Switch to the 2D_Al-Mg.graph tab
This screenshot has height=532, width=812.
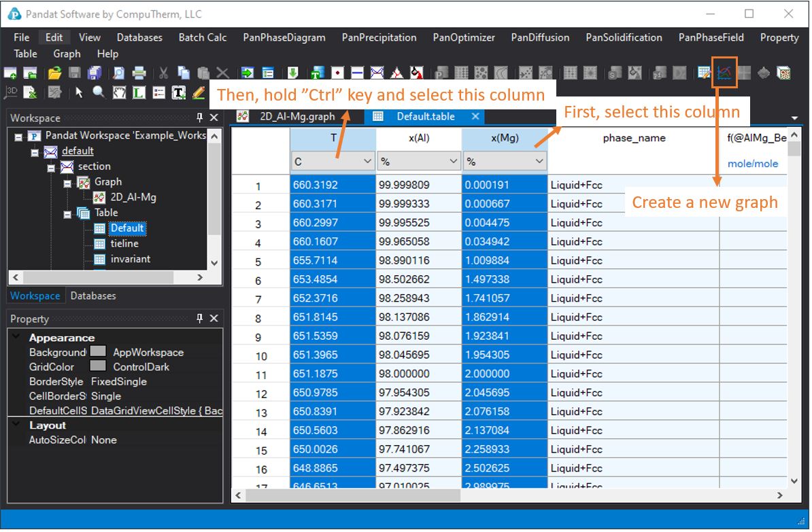297,117
